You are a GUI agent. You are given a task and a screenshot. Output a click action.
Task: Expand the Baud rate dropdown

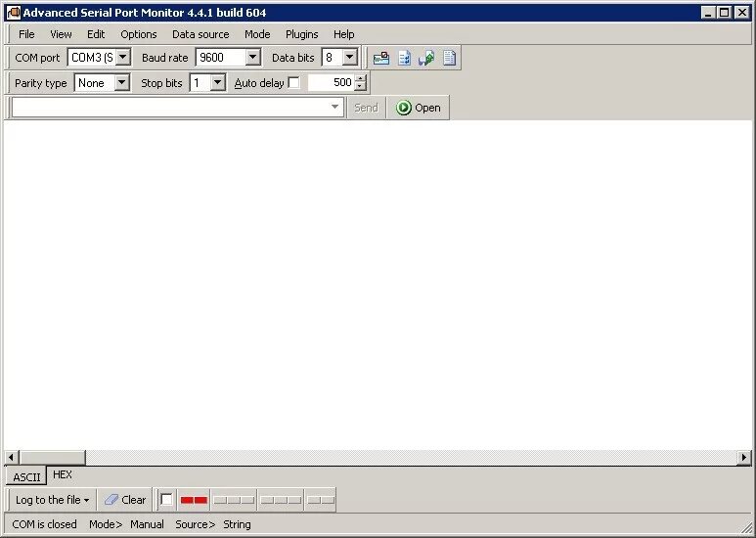tap(252, 58)
